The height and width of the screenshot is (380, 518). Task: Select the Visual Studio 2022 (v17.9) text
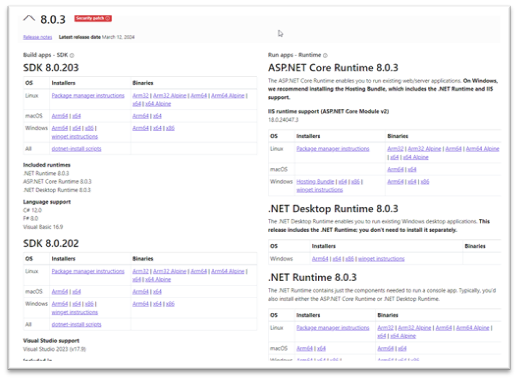coord(54,349)
